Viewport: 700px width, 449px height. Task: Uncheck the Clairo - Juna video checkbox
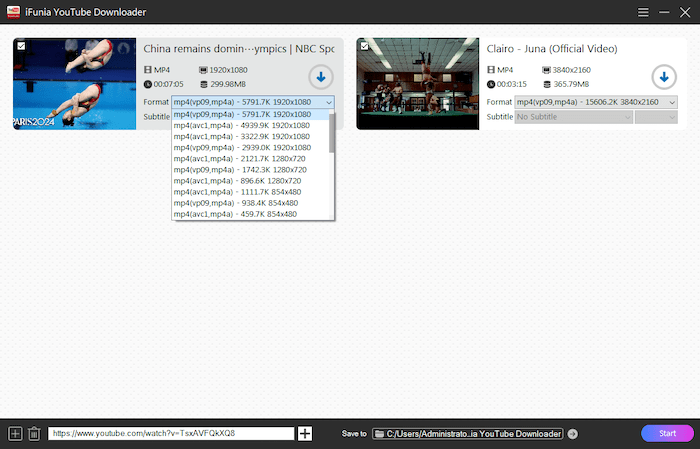coord(364,46)
